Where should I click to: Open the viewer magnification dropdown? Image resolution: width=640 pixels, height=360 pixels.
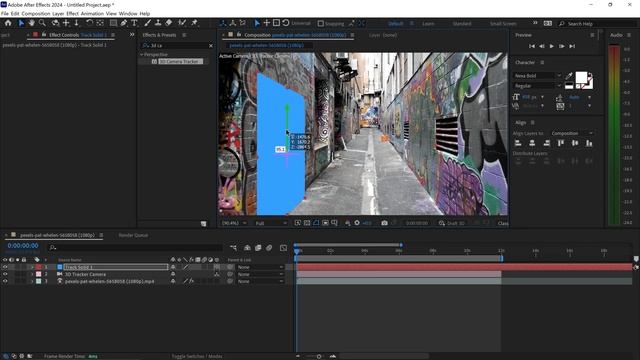tap(234, 223)
